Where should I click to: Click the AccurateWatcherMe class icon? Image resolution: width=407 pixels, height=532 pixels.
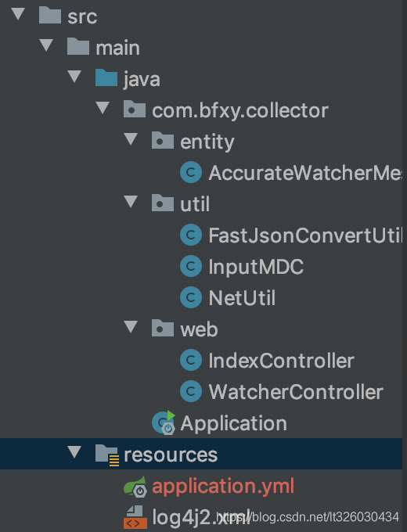click(191, 172)
